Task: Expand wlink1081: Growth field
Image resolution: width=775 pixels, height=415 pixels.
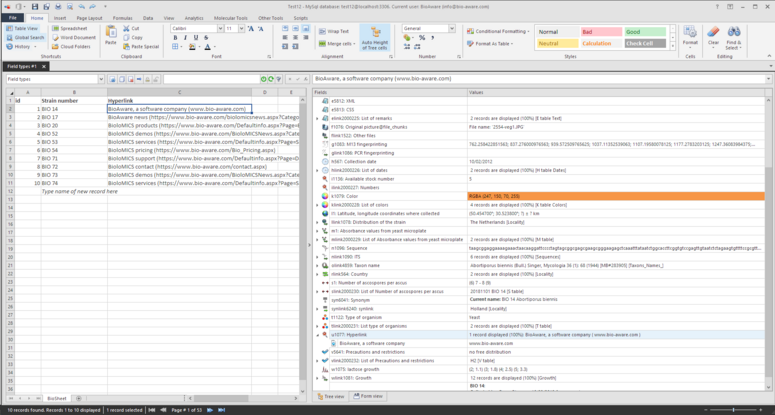Action: click(317, 378)
